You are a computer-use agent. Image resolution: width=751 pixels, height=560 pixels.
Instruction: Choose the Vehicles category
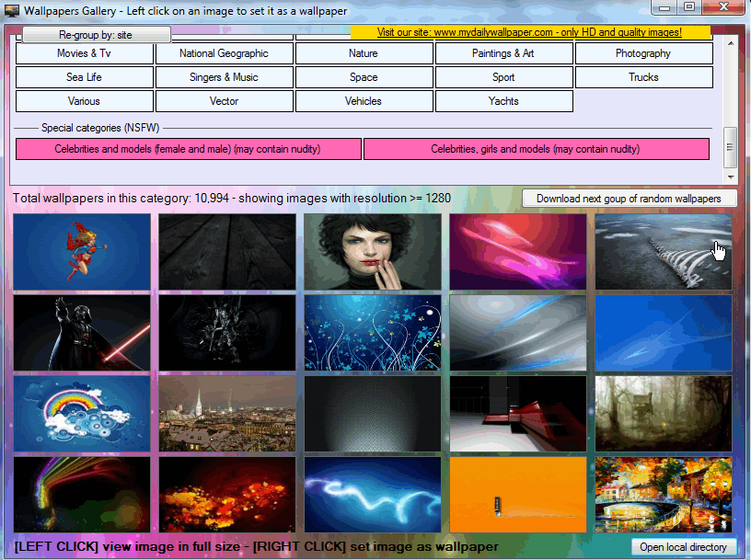[364, 101]
